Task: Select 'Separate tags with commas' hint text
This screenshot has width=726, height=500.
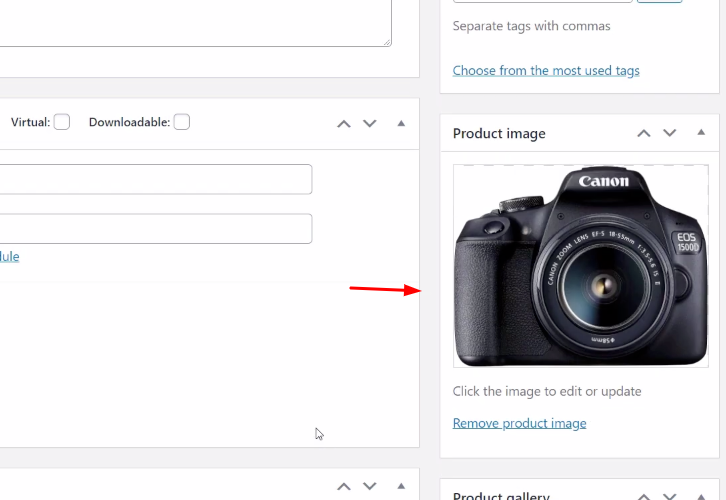Action: click(x=532, y=26)
